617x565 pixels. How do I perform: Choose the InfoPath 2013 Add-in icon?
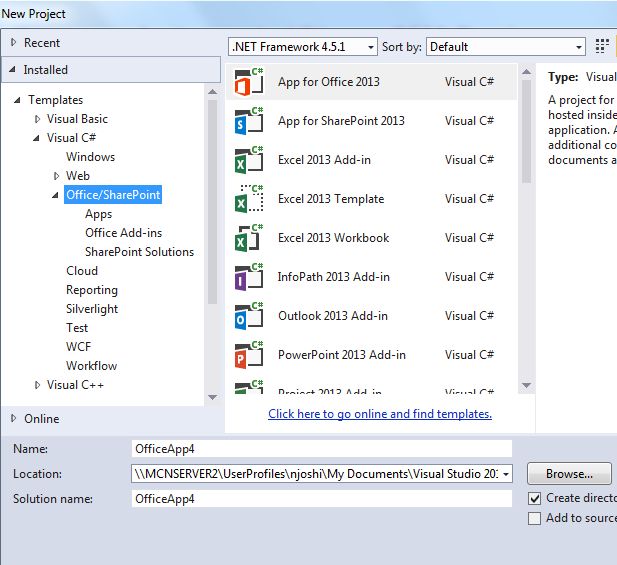(x=248, y=277)
